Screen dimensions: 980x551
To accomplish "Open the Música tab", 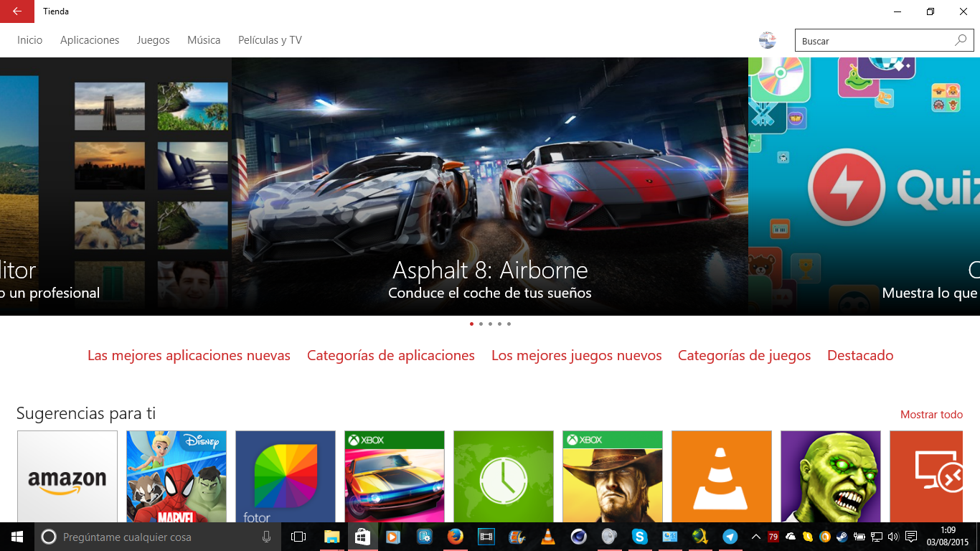I will tap(204, 40).
